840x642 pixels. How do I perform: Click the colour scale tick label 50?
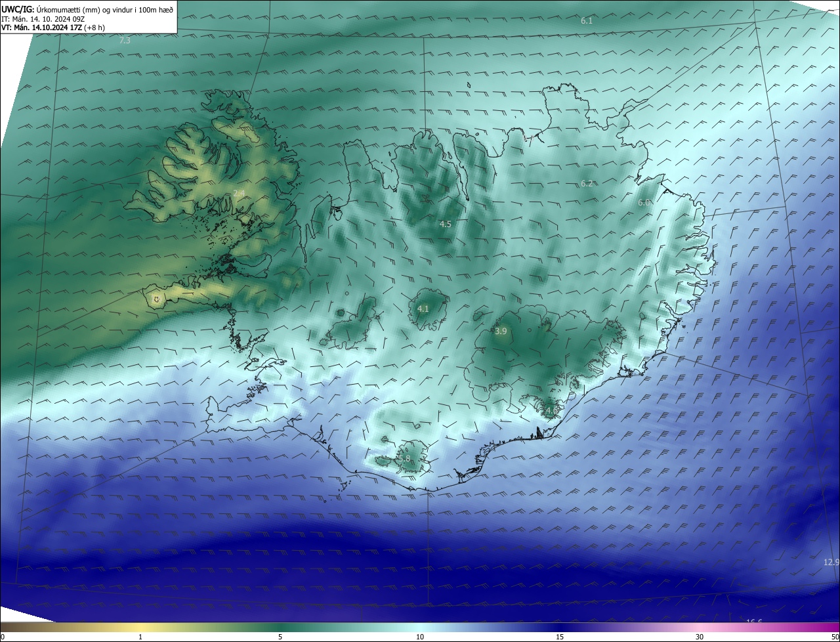(x=835, y=637)
